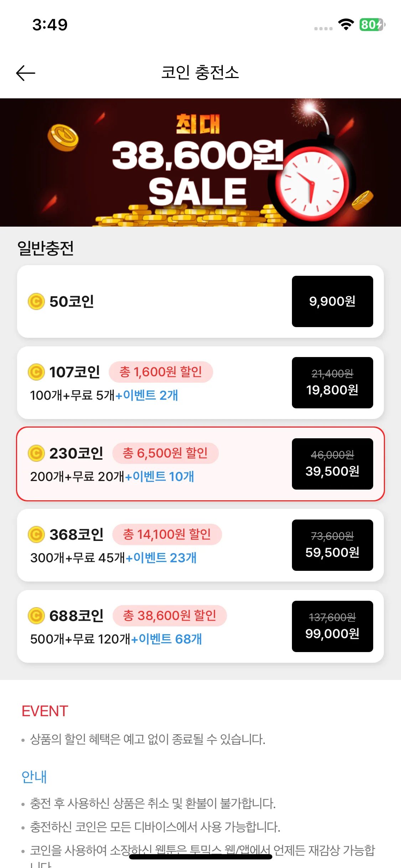Click the coin icon beside 230코인
Screen dimensions: 401x868
[36, 453]
